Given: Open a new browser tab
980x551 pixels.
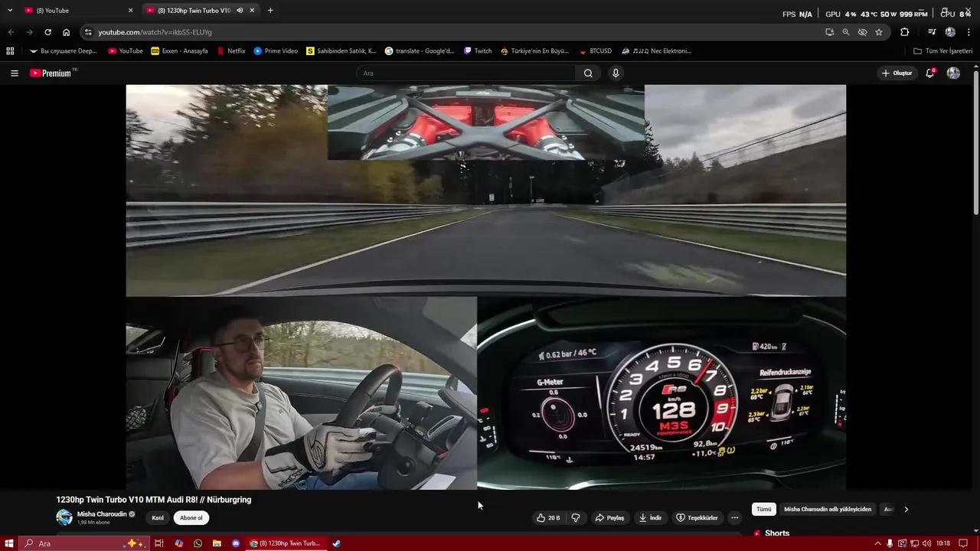Looking at the screenshot, I should point(270,11).
